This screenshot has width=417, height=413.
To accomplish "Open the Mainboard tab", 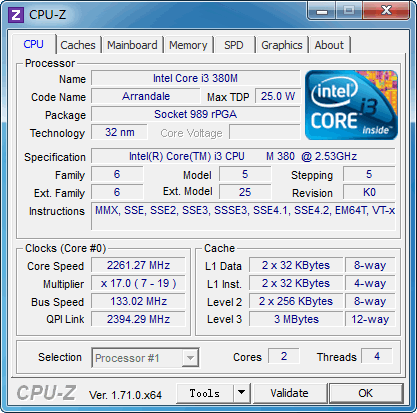I will pos(132,45).
